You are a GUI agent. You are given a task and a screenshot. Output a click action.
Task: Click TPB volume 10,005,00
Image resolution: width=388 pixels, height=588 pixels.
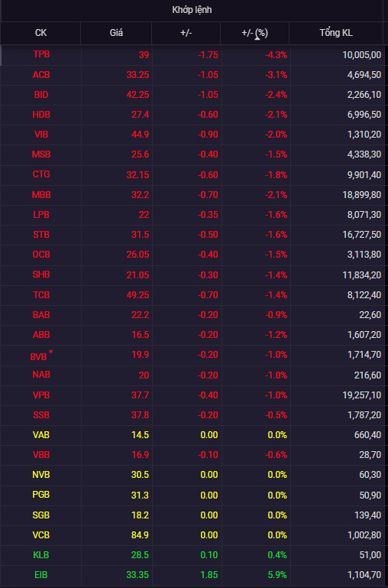362,55
